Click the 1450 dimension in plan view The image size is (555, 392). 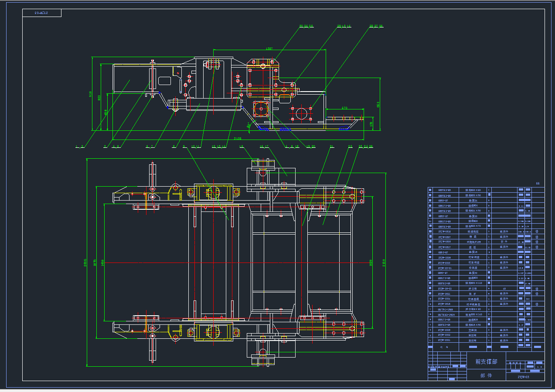[x=102, y=262]
